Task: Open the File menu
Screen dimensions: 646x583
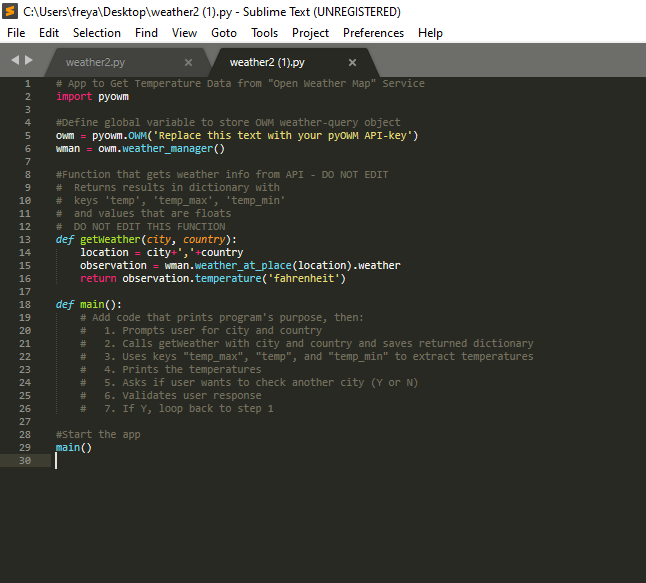Action: [16, 33]
